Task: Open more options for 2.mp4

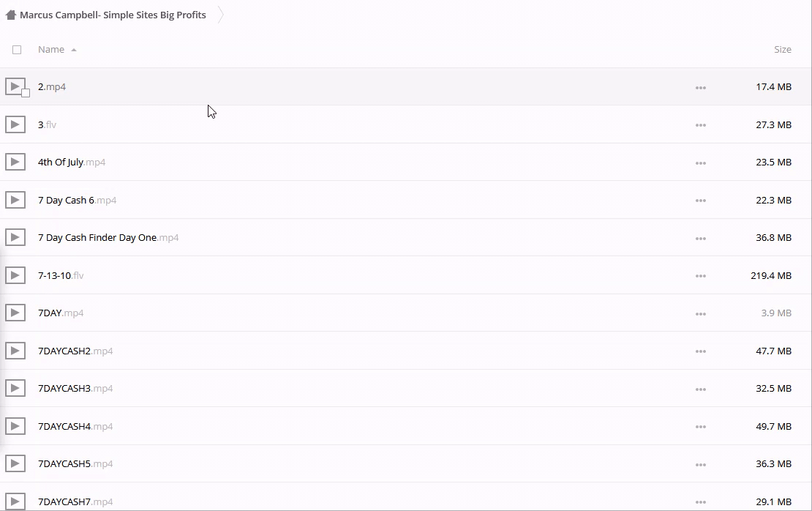Action: point(700,87)
